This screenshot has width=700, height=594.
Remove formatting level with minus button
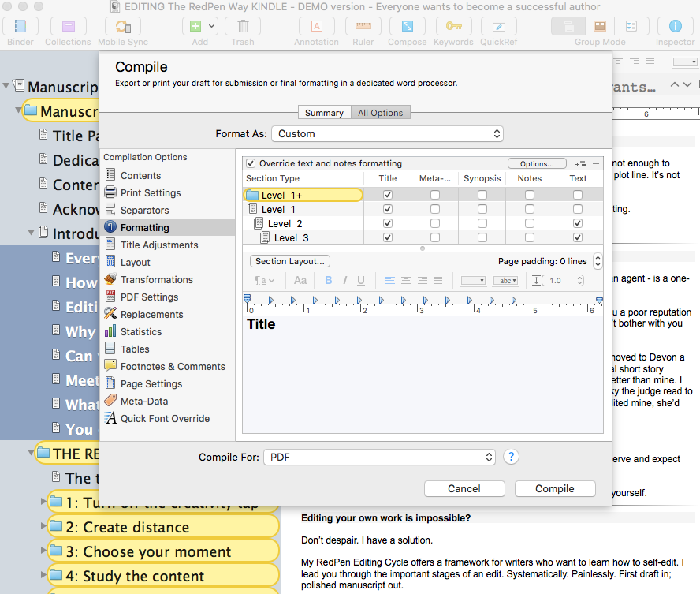[x=596, y=164]
